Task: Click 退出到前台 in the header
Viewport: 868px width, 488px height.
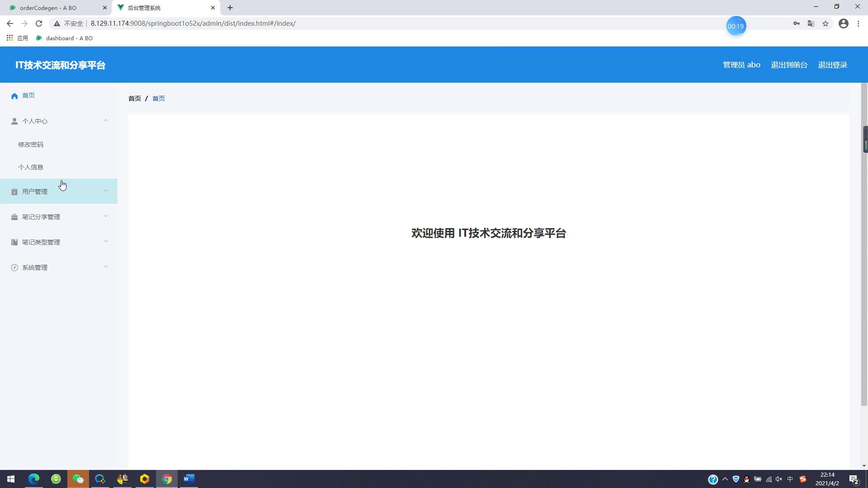Action: (x=789, y=65)
